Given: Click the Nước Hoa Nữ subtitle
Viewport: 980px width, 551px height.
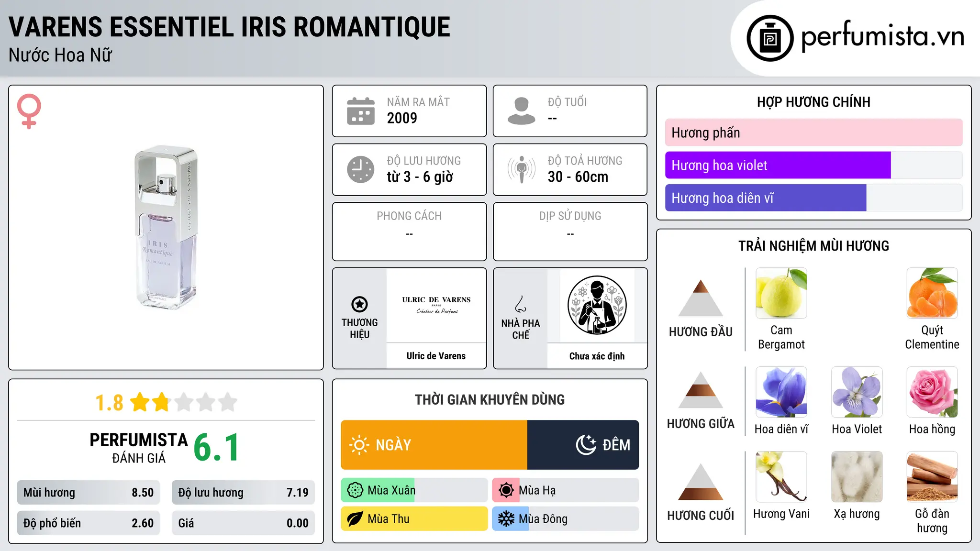Looking at the screenshot, I should click(60, 55).
